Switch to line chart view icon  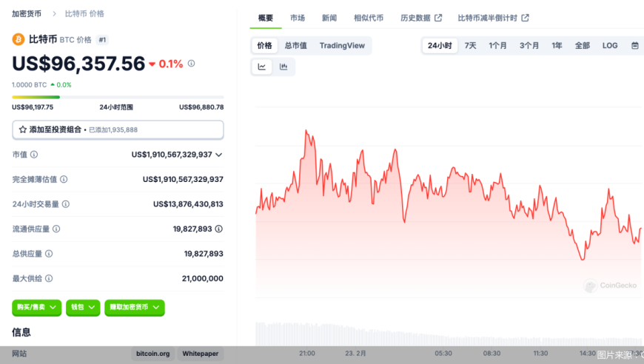pos(261,67)
